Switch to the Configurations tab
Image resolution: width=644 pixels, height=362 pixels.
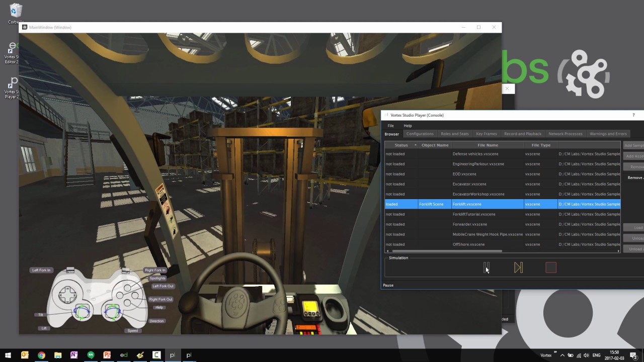(x=420, y=134)
